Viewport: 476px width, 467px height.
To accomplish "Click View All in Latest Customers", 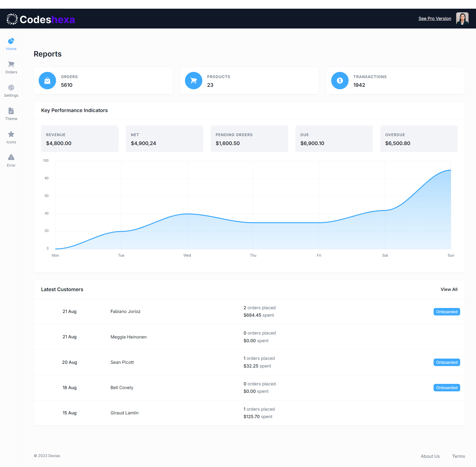I will 449,289.
